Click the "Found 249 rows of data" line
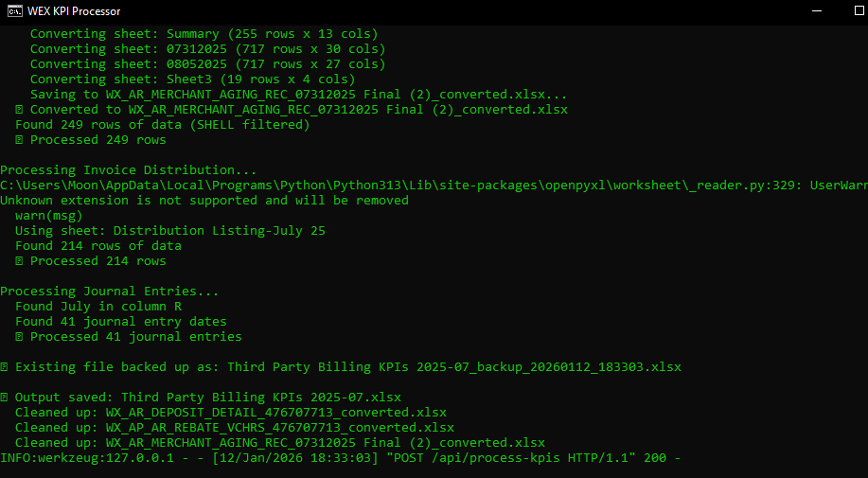The image size is (868, 478). point(162,125)
